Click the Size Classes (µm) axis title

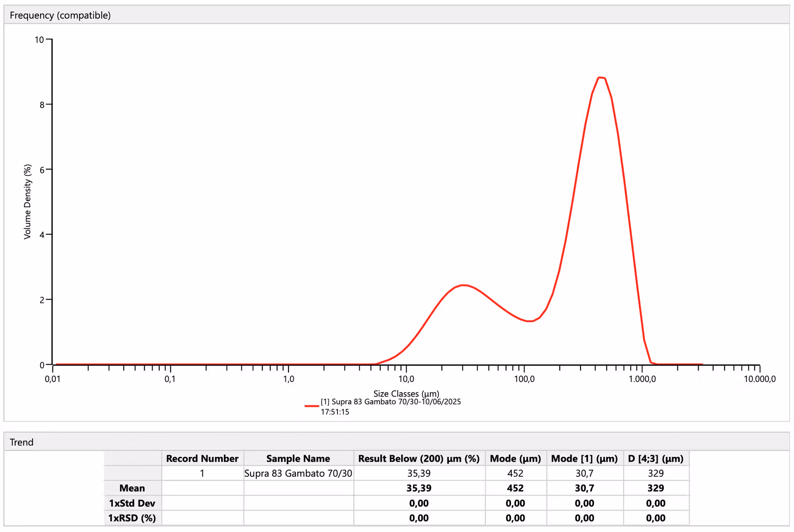(x=406, y=393)
